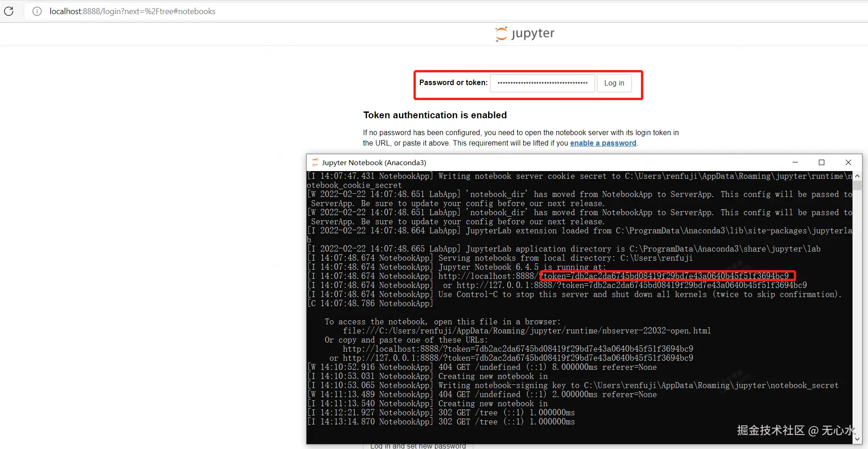Click the Jupyter logo at the top
Image resolution: width=868 pixels, height=449 pixels.
[525, 34]
